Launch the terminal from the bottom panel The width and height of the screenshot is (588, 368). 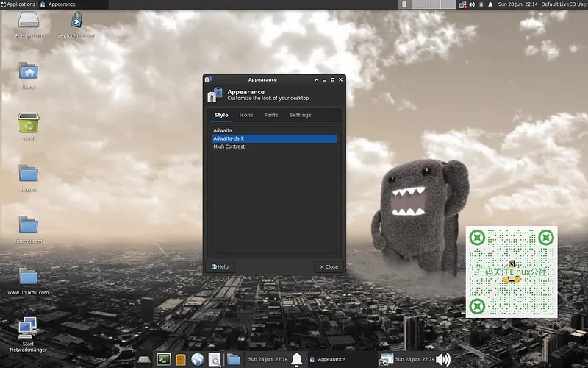[x=163, y=359]
